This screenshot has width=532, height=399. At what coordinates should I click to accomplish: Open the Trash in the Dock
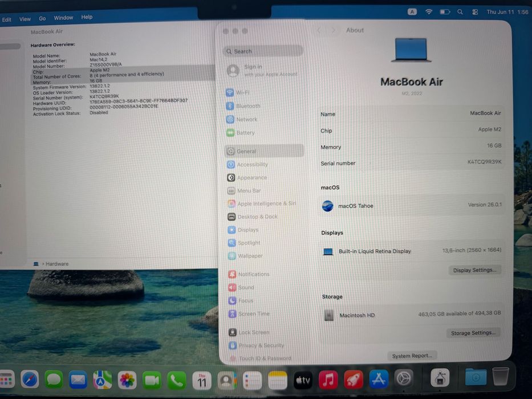click(x=501, y=376)
